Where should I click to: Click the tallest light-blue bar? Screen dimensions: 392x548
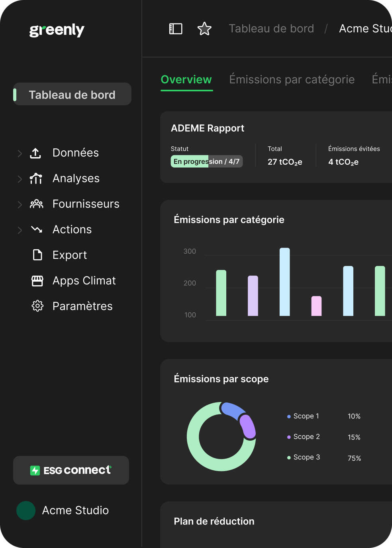285,282
